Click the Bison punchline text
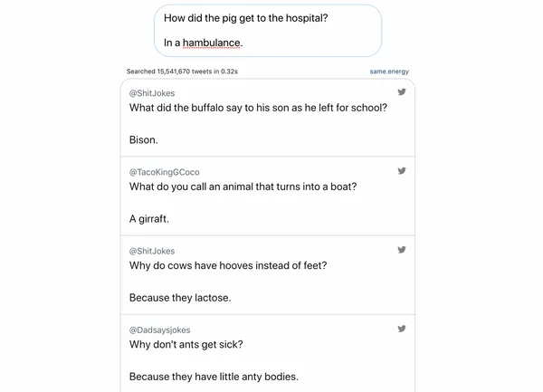 coord(143,140)
